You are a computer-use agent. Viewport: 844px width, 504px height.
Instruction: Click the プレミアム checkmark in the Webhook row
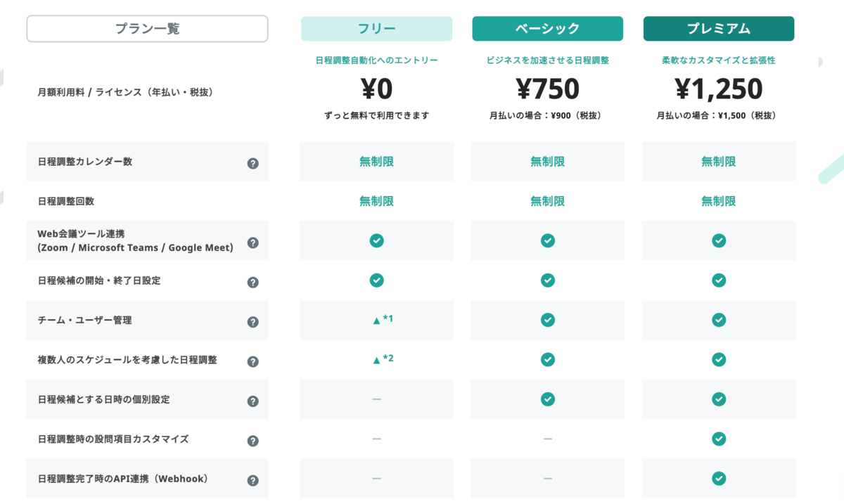(718, 479)
